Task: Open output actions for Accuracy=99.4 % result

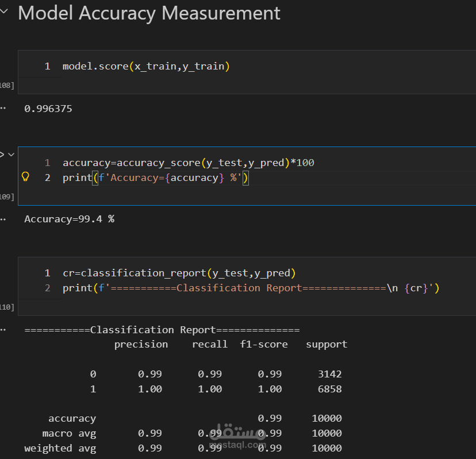Action: [x=3, y=219]
